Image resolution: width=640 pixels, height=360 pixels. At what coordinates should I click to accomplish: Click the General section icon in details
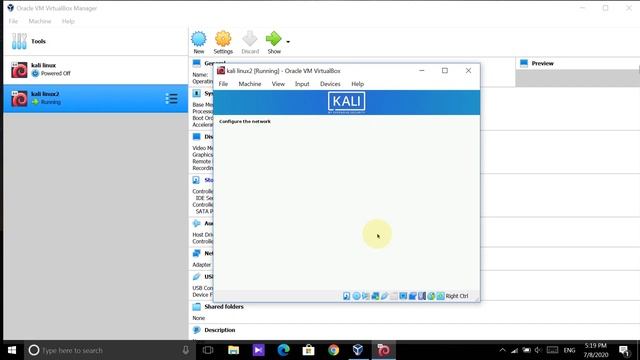coord(196,63)
